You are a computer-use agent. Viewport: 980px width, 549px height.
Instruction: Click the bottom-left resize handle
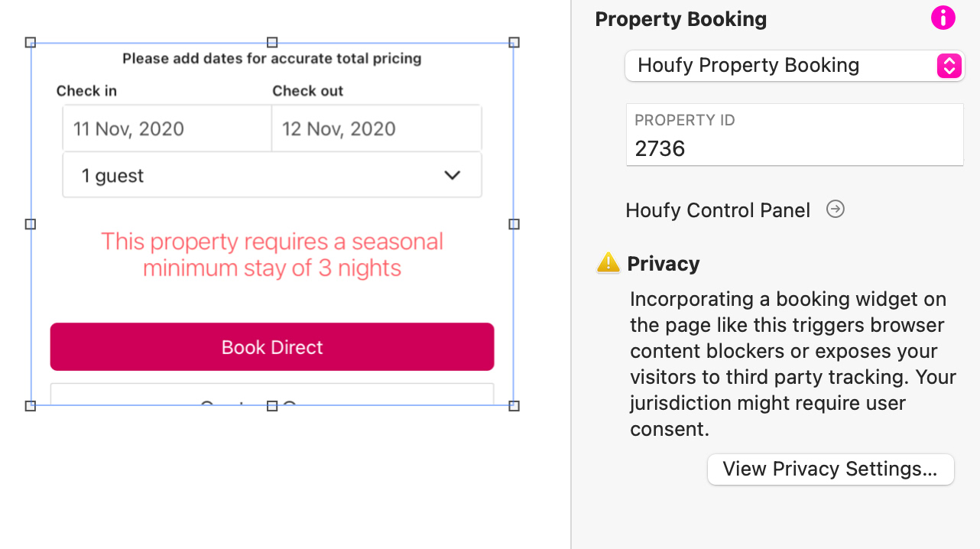[x=31, y=406]
